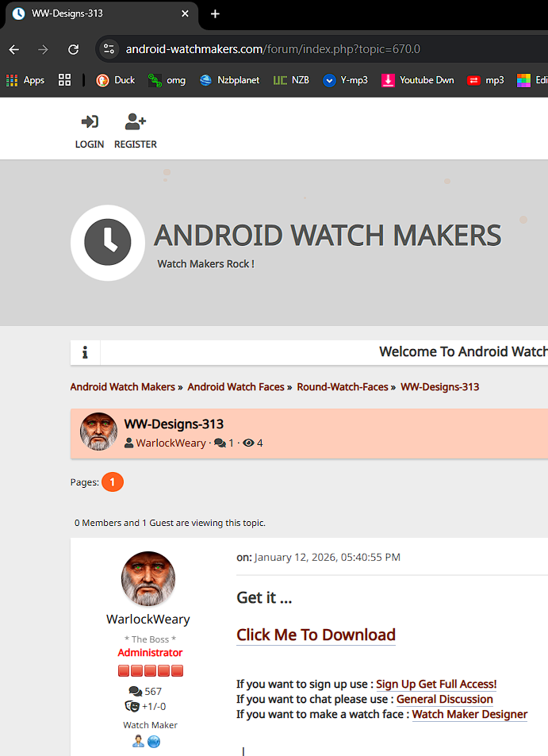Open the Youtube Dwn bookmark
This screenshot has width=548, height=756.
point(418,80)
